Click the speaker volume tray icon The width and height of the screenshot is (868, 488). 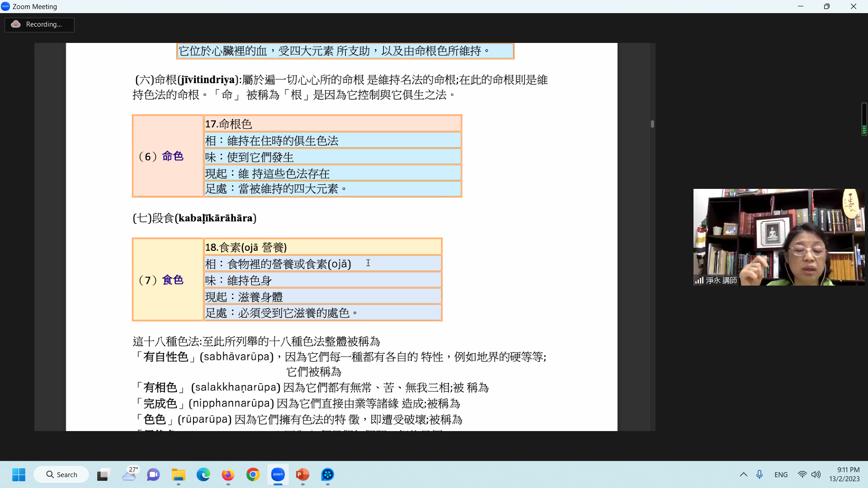816,474
